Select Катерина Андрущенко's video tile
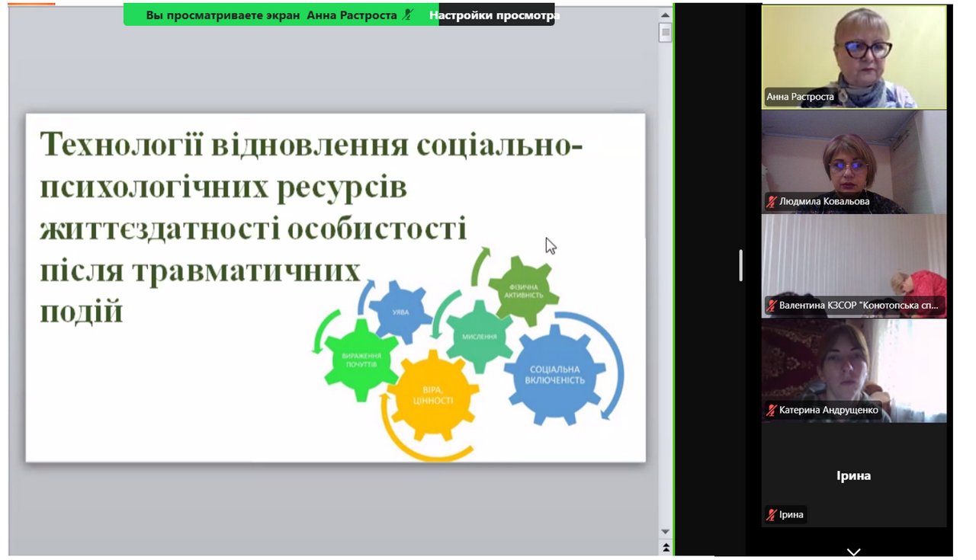 pos(854,370)
